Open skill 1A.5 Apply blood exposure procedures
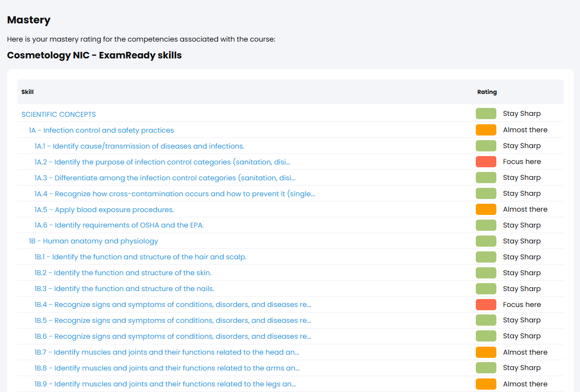The width and height of the screenshot is (580, 392). (x=104, y=210)
